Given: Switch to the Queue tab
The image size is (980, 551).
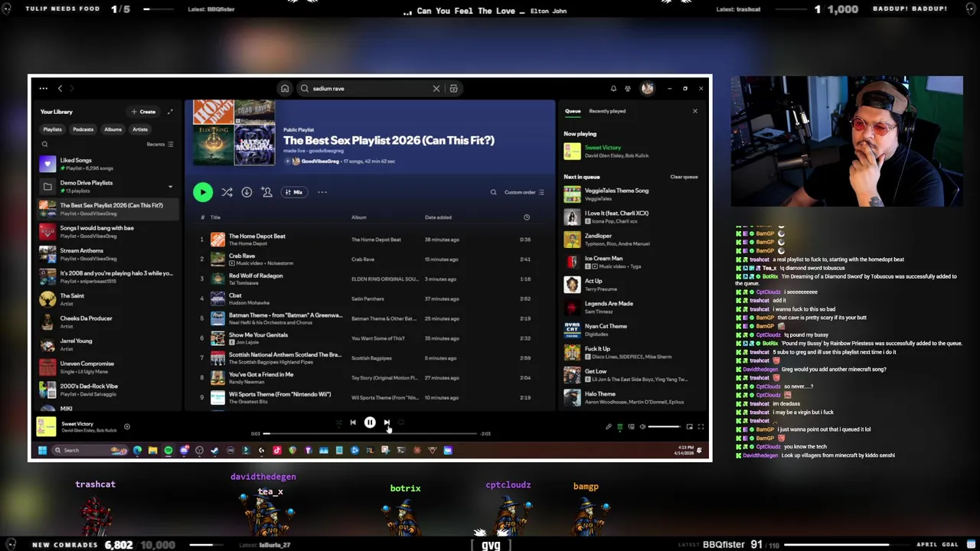Looking at the screenshot, I should pyautogui.click(x=573, y=111).
